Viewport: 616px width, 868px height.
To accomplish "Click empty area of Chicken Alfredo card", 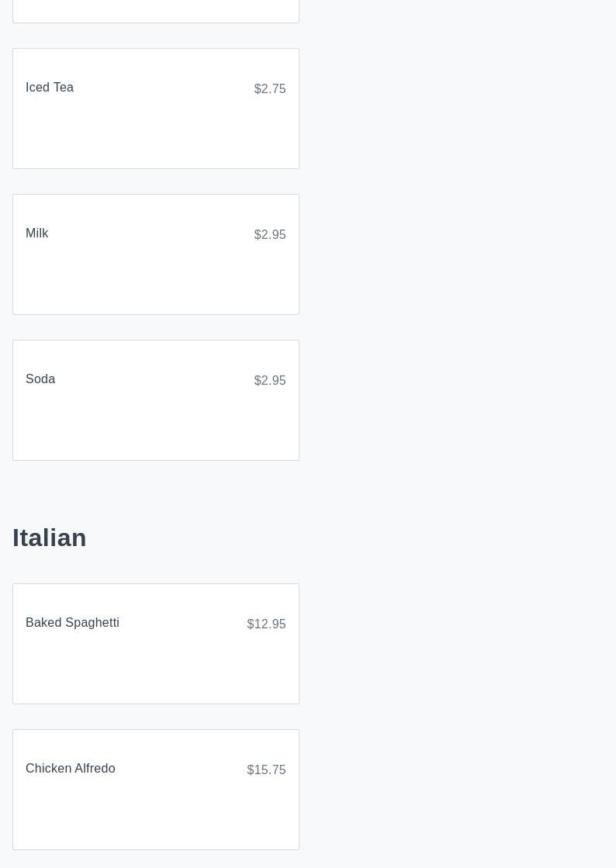I will [155, 813].
